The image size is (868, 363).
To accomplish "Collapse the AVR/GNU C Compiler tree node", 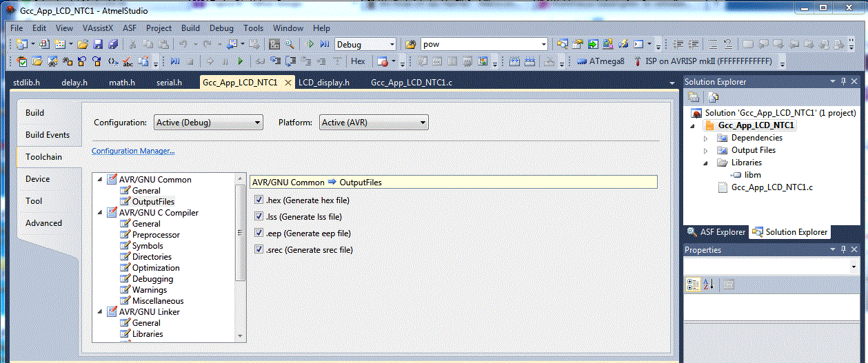I will tap(100, 213).
